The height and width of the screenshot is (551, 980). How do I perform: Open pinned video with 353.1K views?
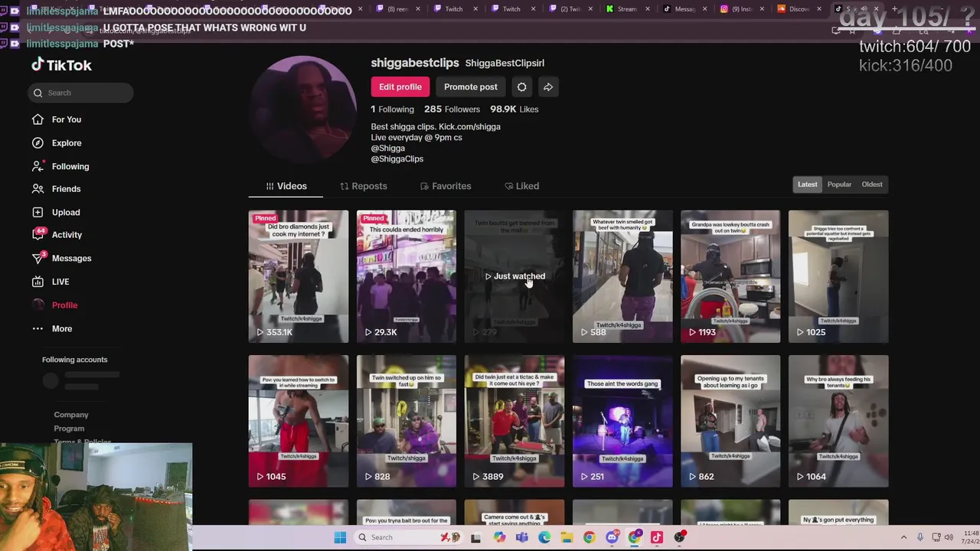coord(298,275)
